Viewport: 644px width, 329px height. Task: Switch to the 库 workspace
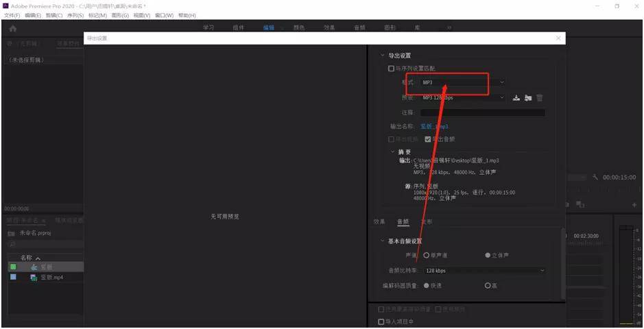click(x=417, y=28)
